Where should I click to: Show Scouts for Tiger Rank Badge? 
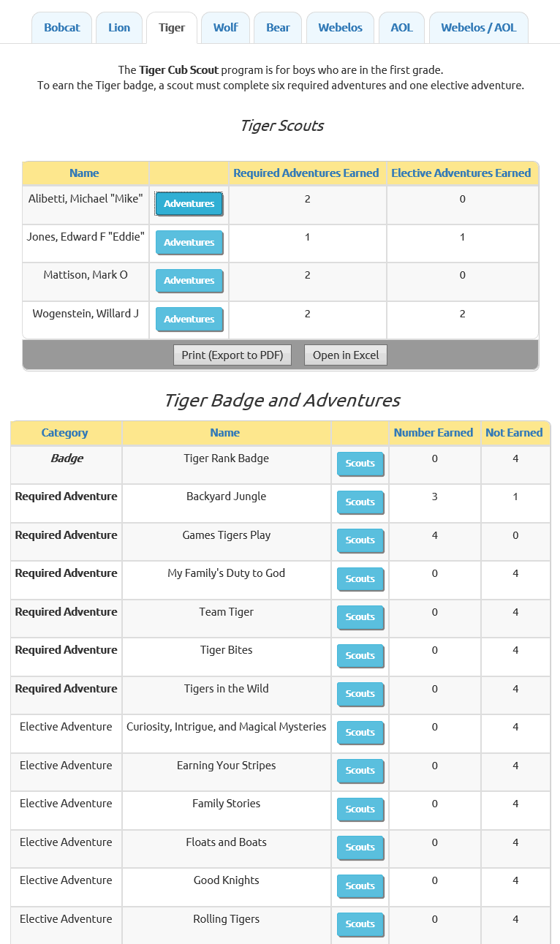[360, 464]
